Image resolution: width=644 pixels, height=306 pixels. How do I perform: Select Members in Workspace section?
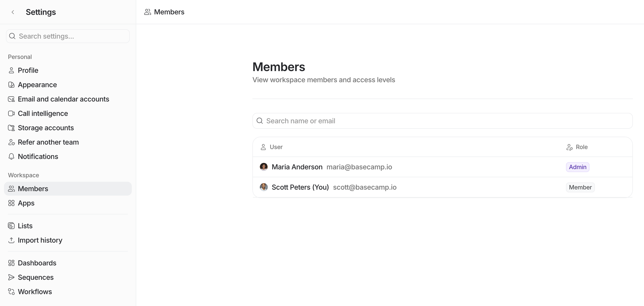(33, 189)
